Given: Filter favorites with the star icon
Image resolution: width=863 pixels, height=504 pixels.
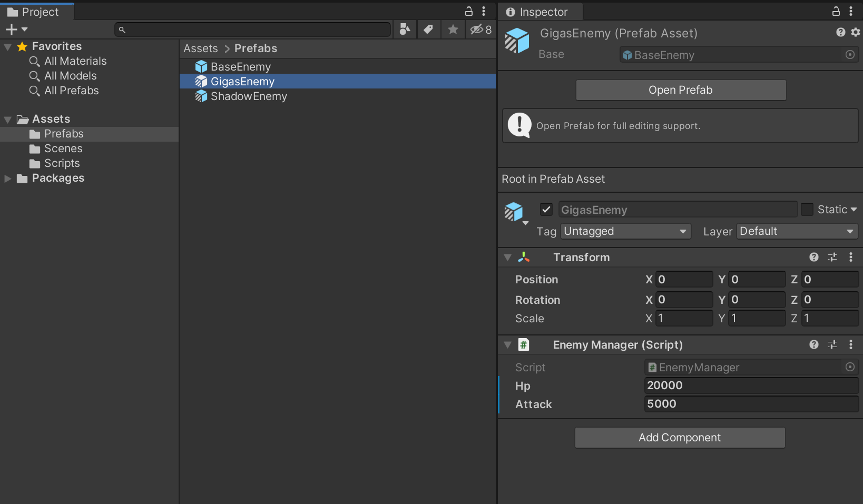Looking at the screenshot, I should [453, 29].
